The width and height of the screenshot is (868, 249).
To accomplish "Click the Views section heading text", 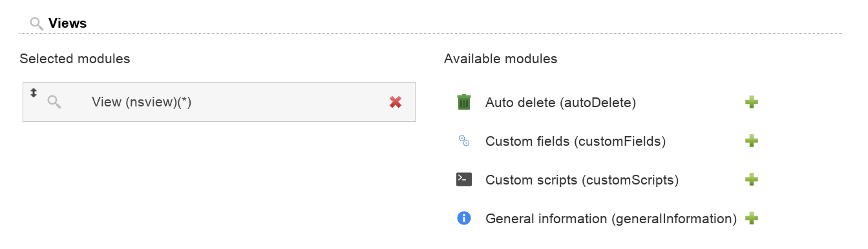I will 67,23.
